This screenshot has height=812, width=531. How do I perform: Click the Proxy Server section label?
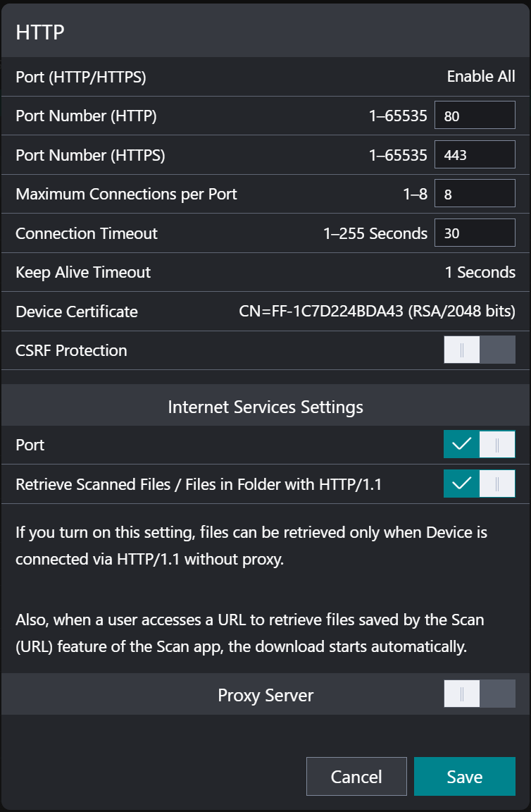[265, 695]
